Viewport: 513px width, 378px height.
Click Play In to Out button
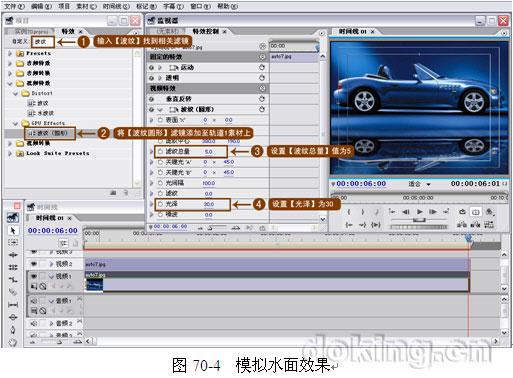pos(376,225)
